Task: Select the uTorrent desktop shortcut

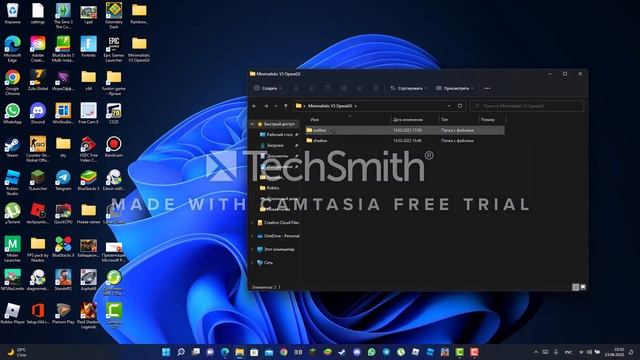Action: [12, 213]
